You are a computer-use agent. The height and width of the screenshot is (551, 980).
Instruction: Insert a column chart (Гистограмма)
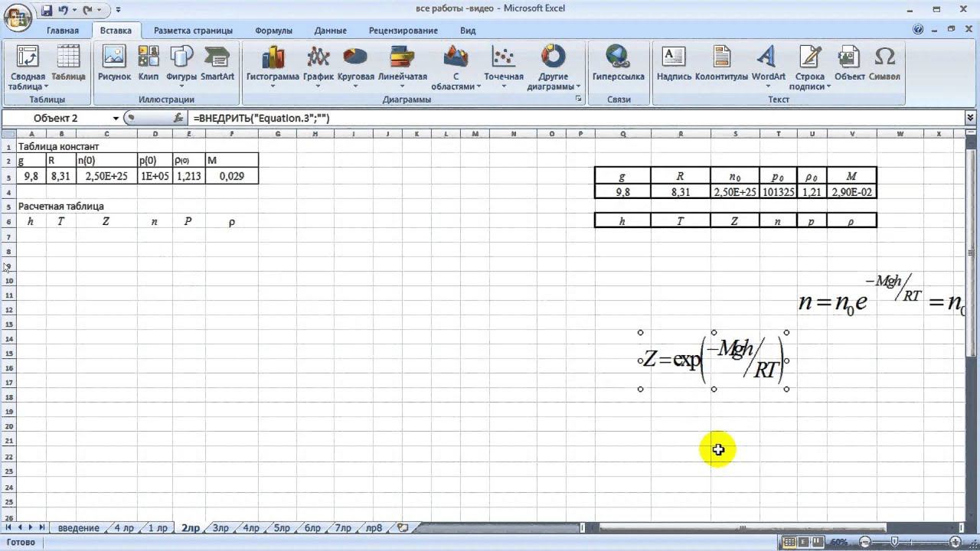pyautogui.click(x=273, y=67)
